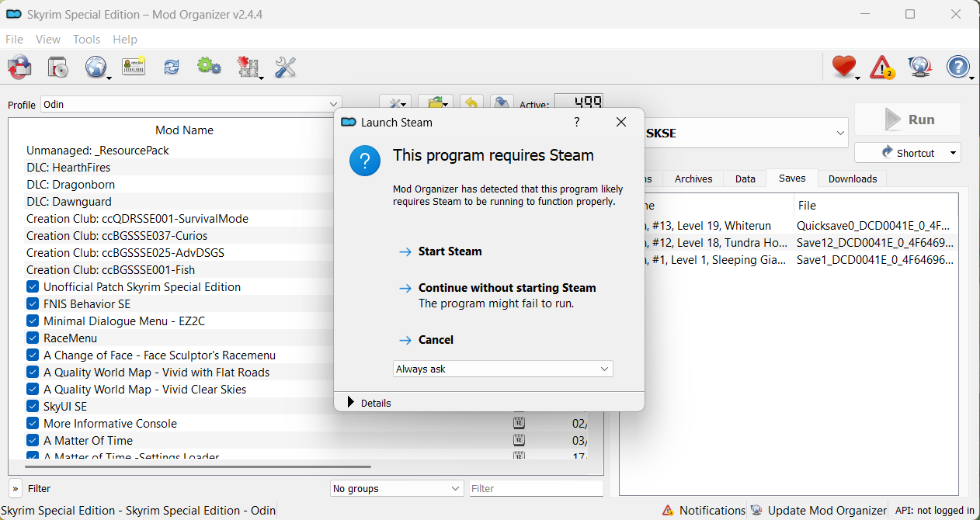Switch to the Data tab
980x520 pixels.
(x=745, y=179)
